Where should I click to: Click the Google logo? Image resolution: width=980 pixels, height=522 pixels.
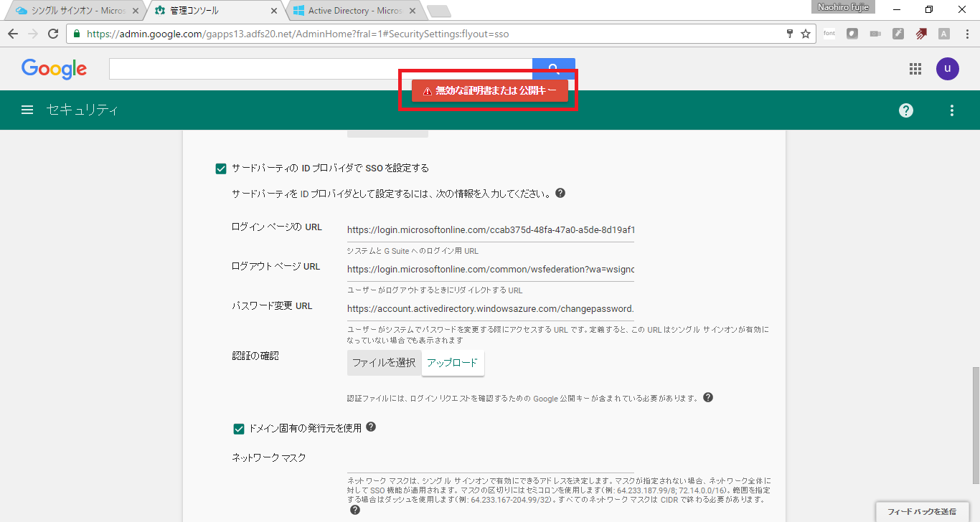point(54,68)
